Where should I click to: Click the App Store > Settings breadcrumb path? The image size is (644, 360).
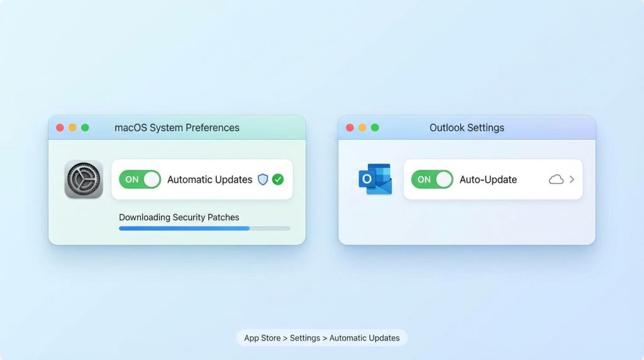tap(321, 338)
